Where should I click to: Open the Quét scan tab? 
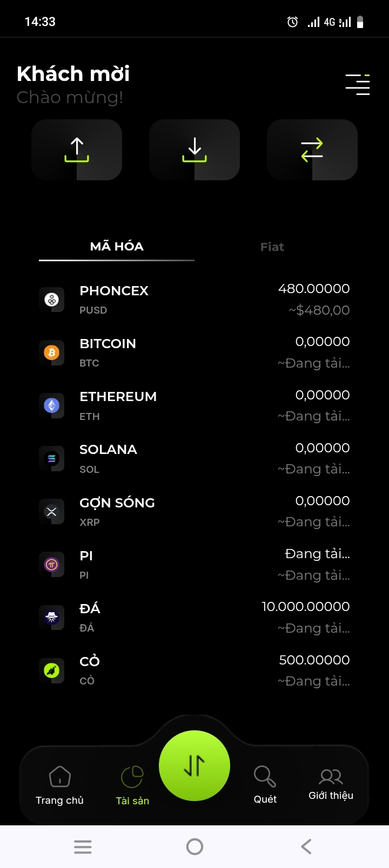coord(265,784)
